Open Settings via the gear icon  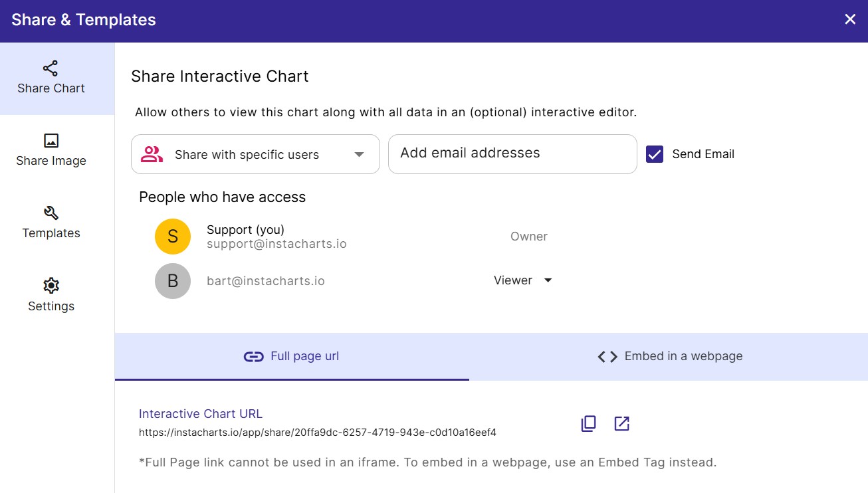pyautogui.click(x=51, y=286)
